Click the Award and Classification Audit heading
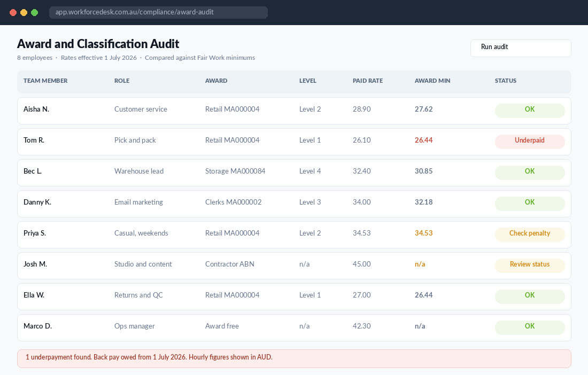588x375 pixels. pos(98,44)
